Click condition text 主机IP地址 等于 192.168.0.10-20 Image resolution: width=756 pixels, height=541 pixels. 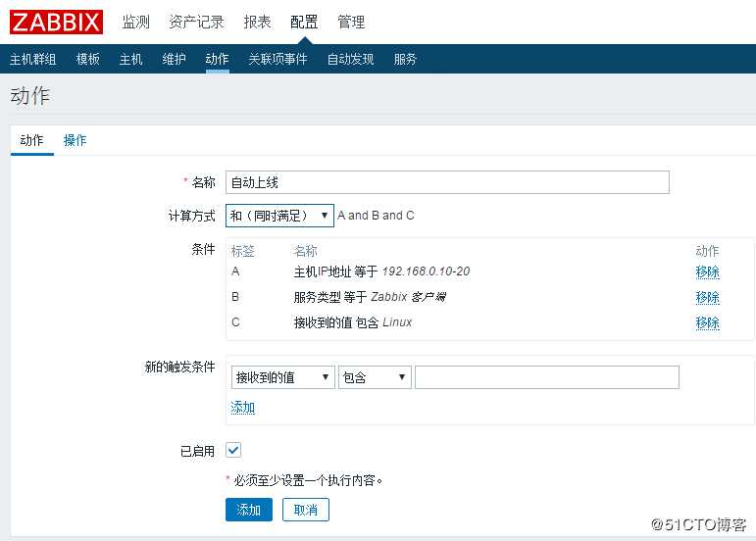tap(381, 271)
